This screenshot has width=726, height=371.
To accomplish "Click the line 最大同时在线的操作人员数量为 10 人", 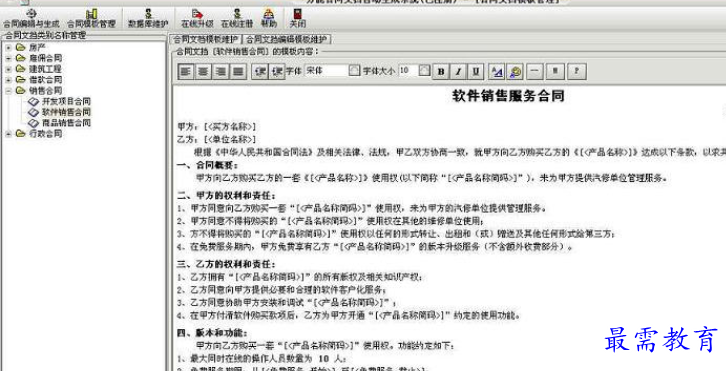I will 262,358.
